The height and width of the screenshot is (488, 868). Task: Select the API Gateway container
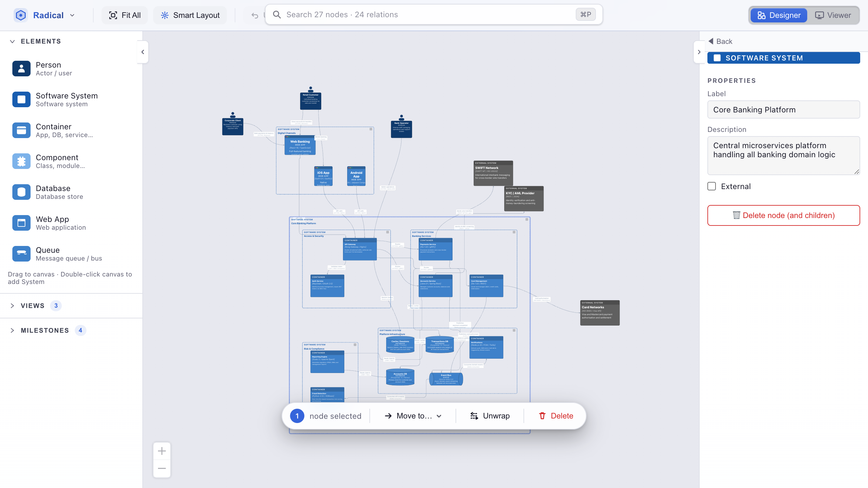[x=360, y=250]
